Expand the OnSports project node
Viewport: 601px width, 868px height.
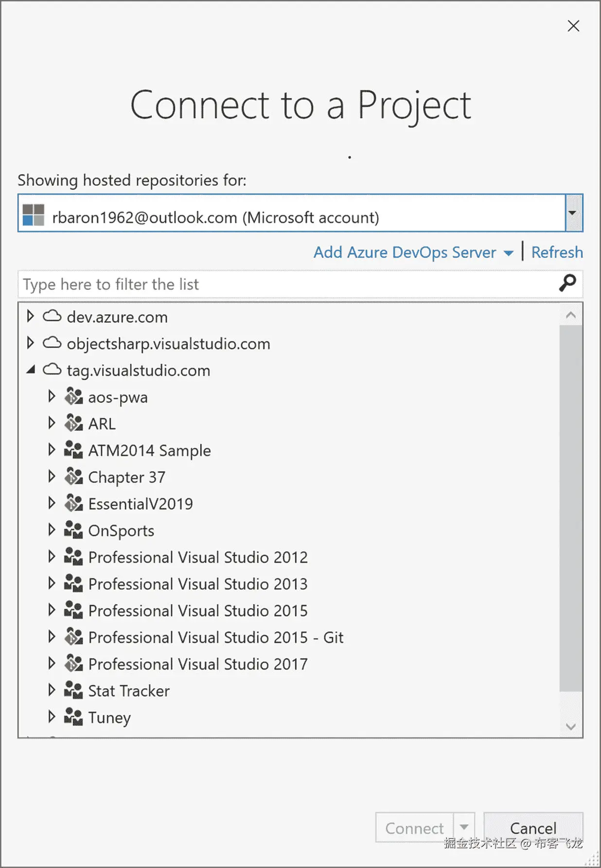click(x=52, y=530)
